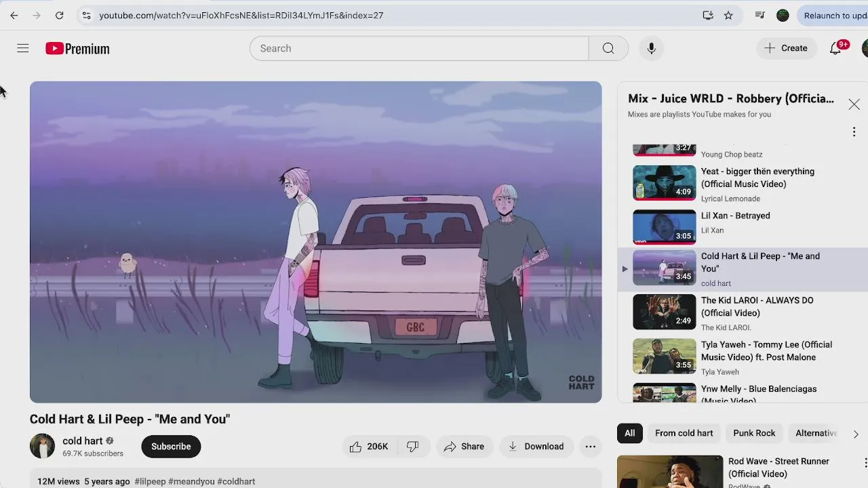Click Rod Wave - Street Runner title
The image size is (868, 488).
tap(778, 468)
